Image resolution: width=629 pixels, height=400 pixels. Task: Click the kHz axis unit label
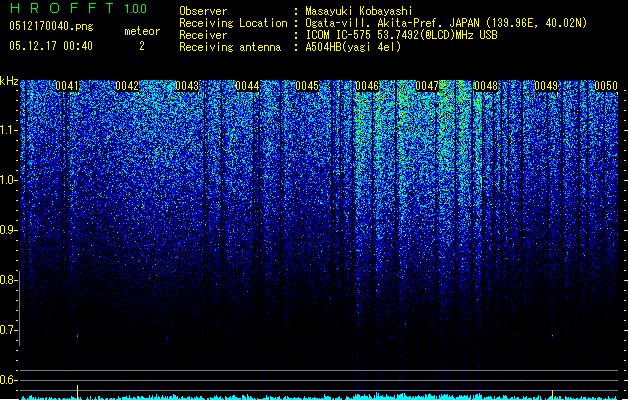[9, 81]
